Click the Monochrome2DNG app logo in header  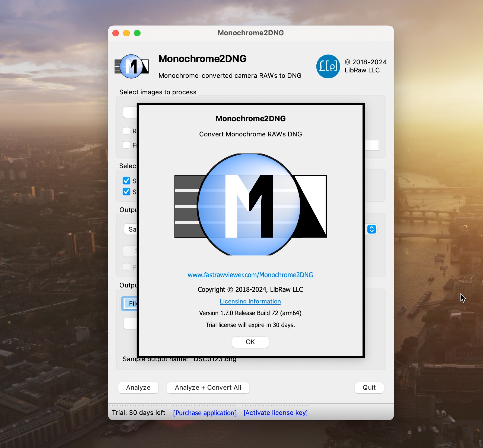tap(132, 66)
